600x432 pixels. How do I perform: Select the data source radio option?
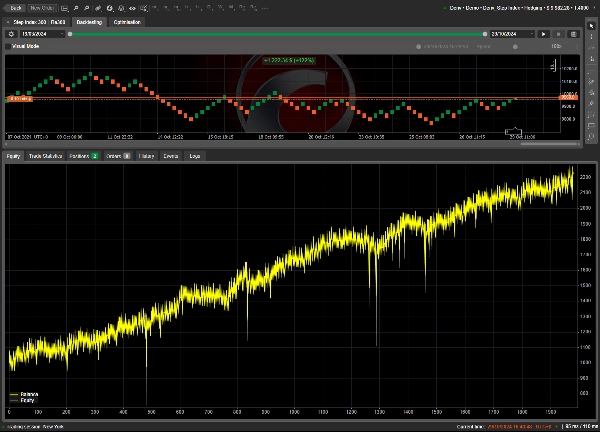pyautogui.click(x=419, y=47)
